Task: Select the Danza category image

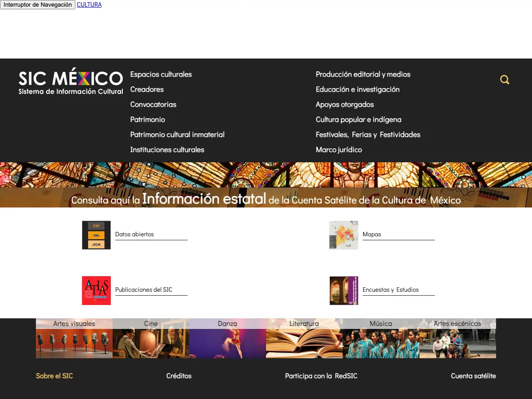Action: coord(227,338)
